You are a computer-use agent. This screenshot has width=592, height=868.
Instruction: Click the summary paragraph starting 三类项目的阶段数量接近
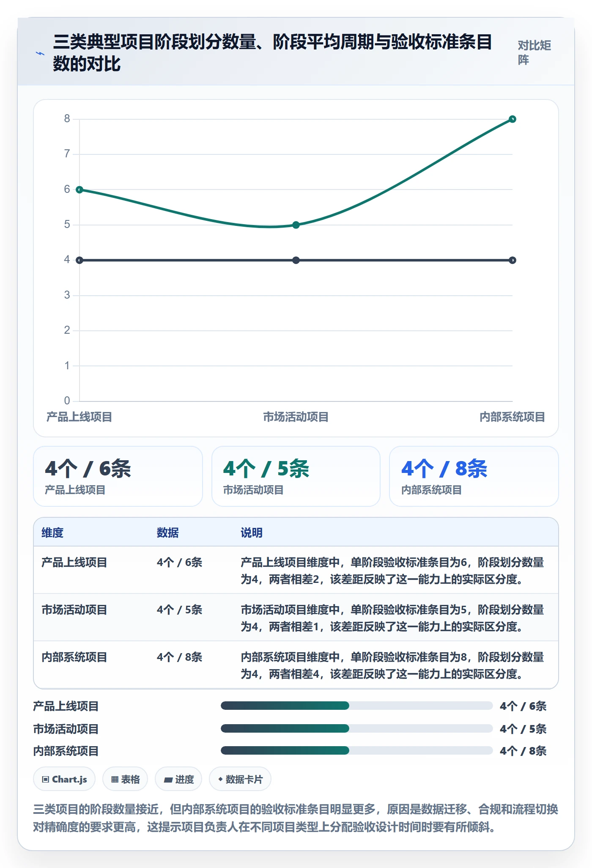pyautogui.click(x=296, y=818)
